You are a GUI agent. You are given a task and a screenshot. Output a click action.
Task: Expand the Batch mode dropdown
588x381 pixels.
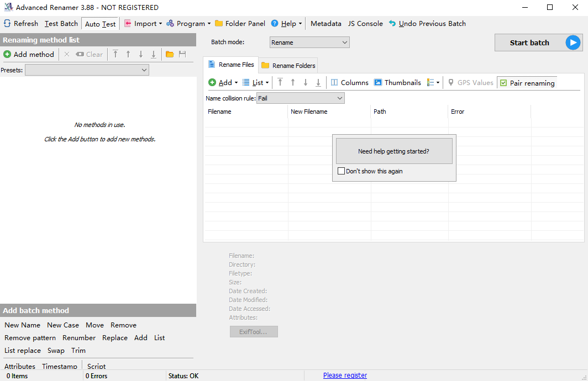[309, 43]
